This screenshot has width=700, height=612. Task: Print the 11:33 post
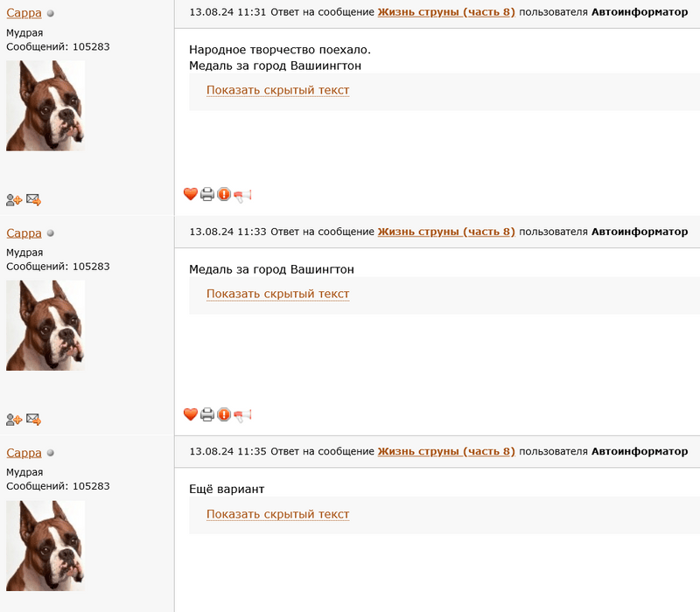click(207, 414)
